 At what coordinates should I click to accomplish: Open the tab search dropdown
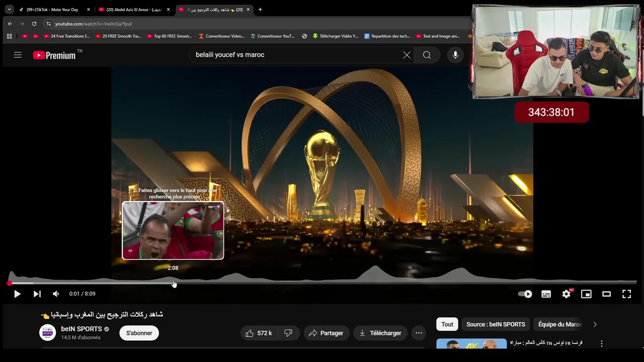9,10
